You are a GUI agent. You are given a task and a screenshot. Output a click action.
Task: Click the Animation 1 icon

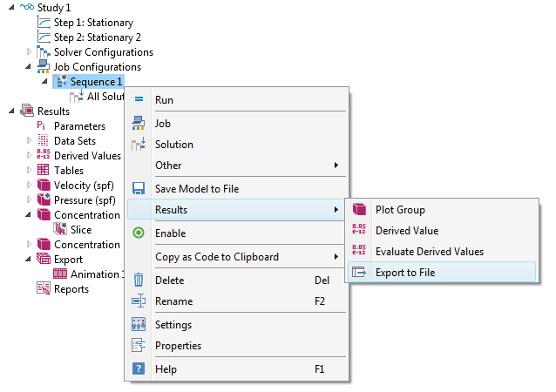[x=60, y=274]
